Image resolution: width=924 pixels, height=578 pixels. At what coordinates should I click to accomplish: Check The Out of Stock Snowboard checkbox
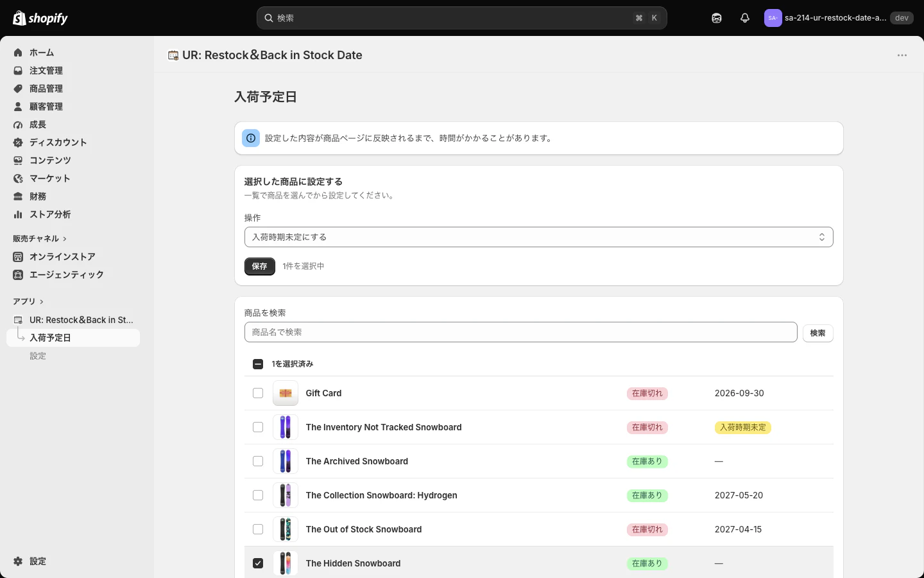point(258,529)
